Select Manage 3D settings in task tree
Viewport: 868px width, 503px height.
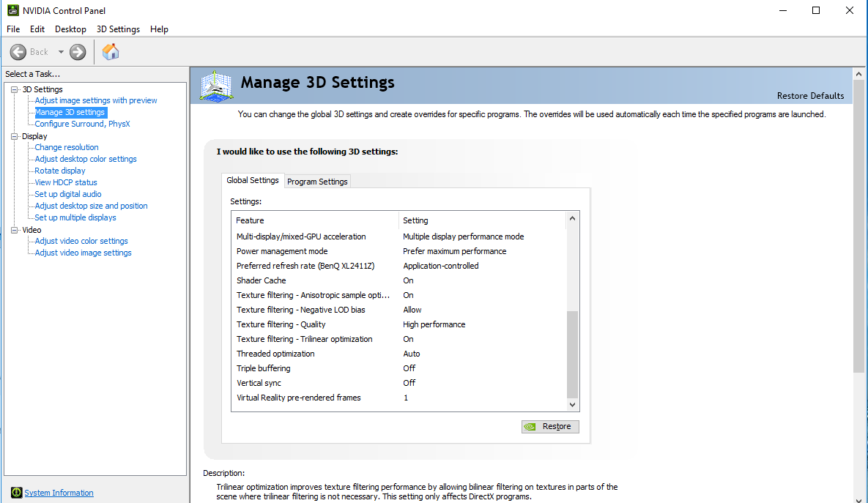[x=70, y=112]
